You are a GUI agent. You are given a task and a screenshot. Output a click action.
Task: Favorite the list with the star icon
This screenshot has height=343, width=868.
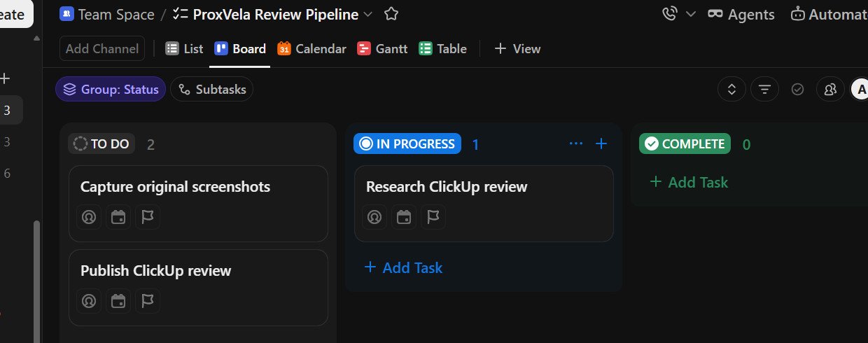click(x=391, y=14)
